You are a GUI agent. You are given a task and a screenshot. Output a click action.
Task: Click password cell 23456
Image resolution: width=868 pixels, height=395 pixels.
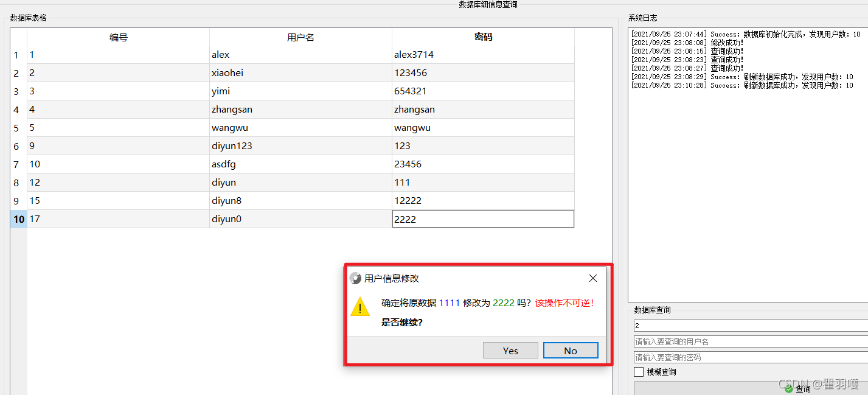click(x=483, y=164)
